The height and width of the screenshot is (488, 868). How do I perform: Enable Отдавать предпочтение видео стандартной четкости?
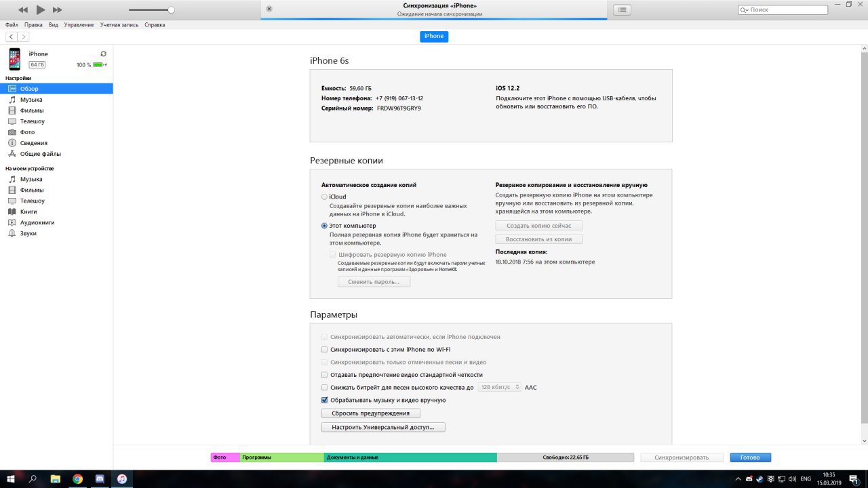[x=324, y=375]
